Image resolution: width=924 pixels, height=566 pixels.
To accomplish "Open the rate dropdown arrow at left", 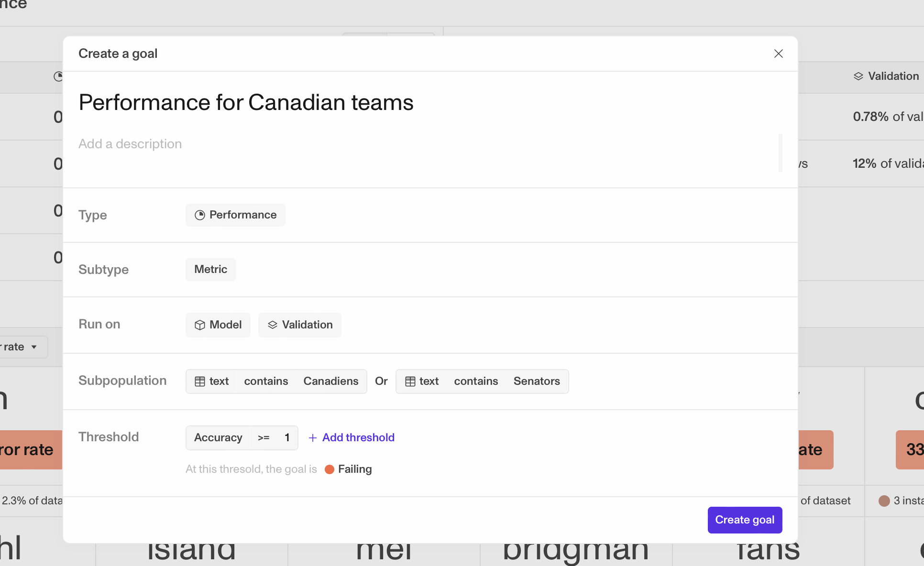I will pyautogui.click(x=34, y=347).
